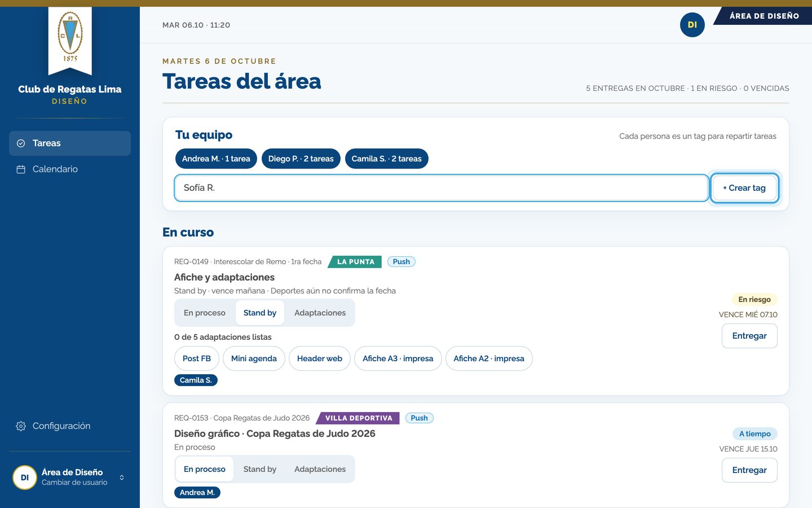Click the A tiempo status badge
The height and width of the screenshot is (508, 812).
click(755, 434)
